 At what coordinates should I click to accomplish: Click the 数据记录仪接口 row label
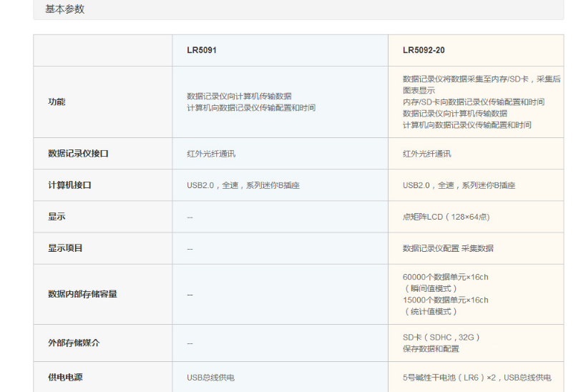click(78, 154)
